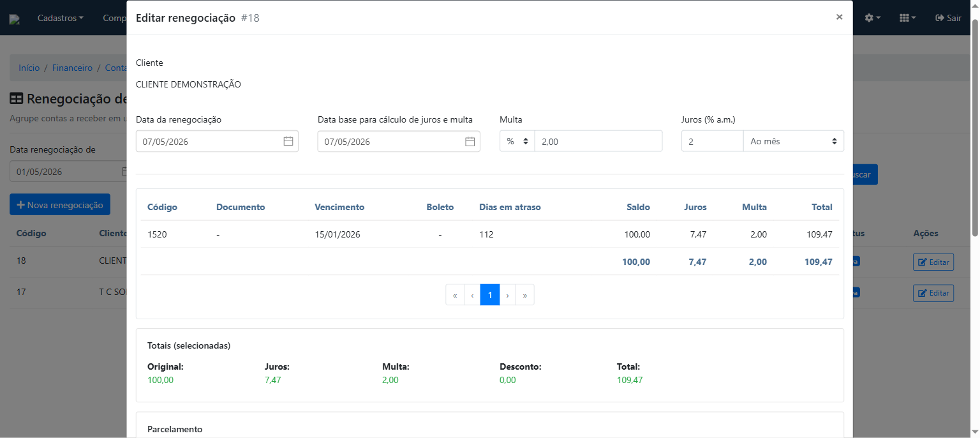Screen dimensions: 980x438
Task: Sort by Código column header
Action: click(x=162, y=207)
